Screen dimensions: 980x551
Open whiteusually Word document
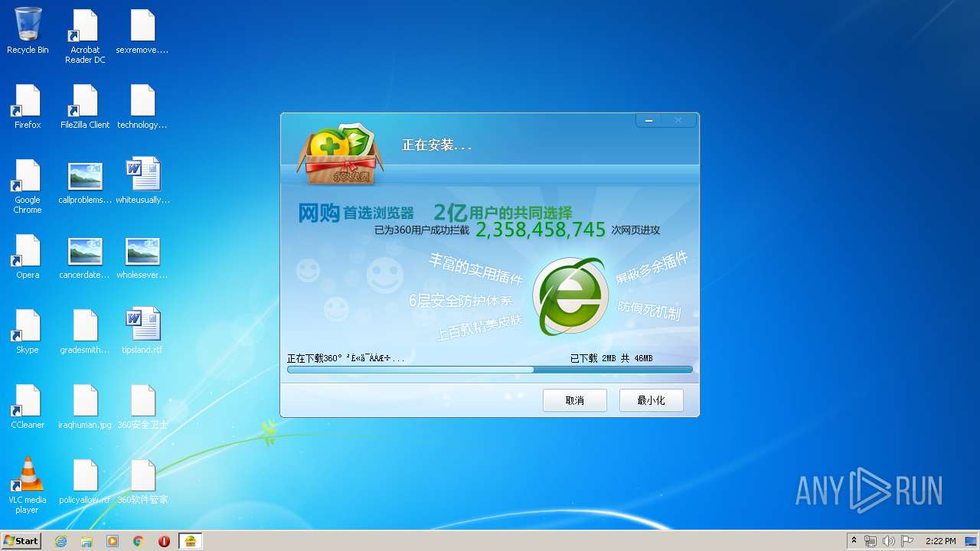pos(142,181)
